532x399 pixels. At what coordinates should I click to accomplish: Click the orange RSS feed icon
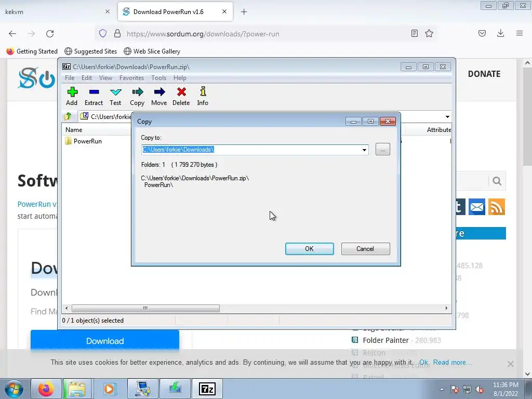(497, 207)
